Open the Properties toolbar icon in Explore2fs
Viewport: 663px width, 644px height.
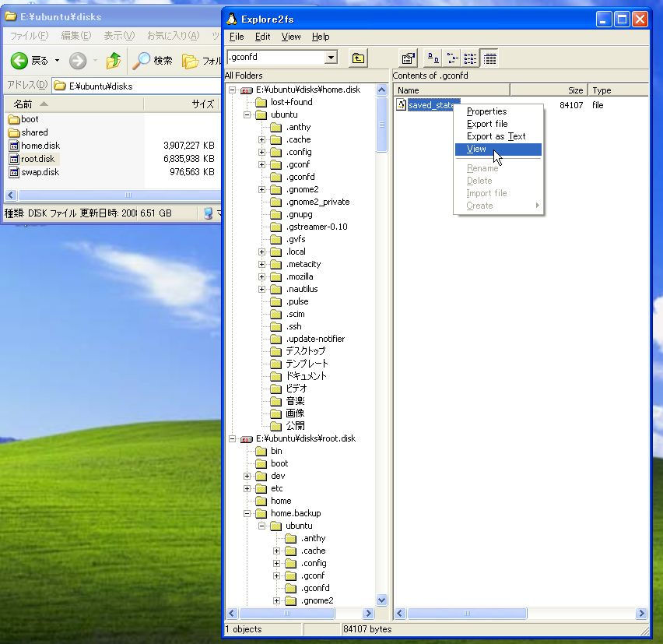click(409, 58)
